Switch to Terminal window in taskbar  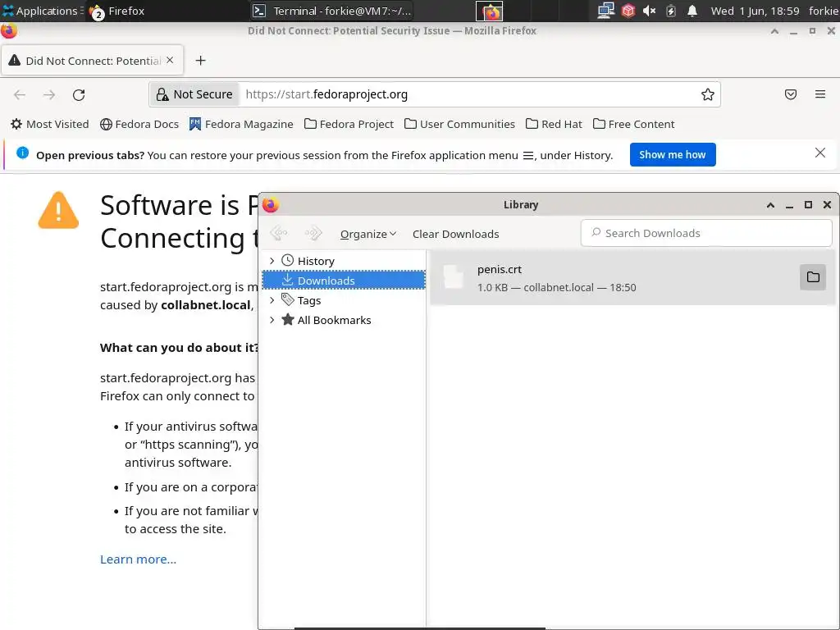tap(332, 11)
